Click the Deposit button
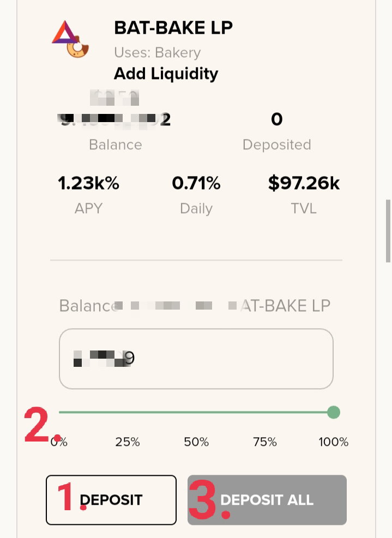 (x=111, y=500)
